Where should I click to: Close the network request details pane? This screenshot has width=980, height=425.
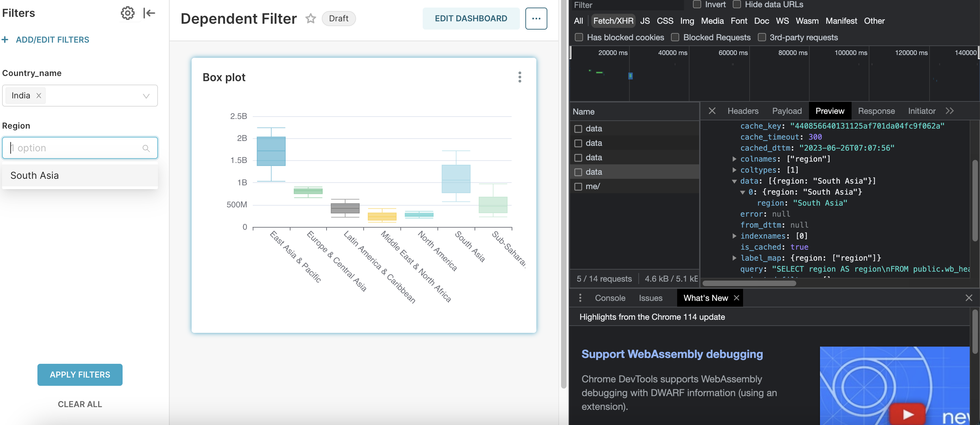(x=712, y=111)
